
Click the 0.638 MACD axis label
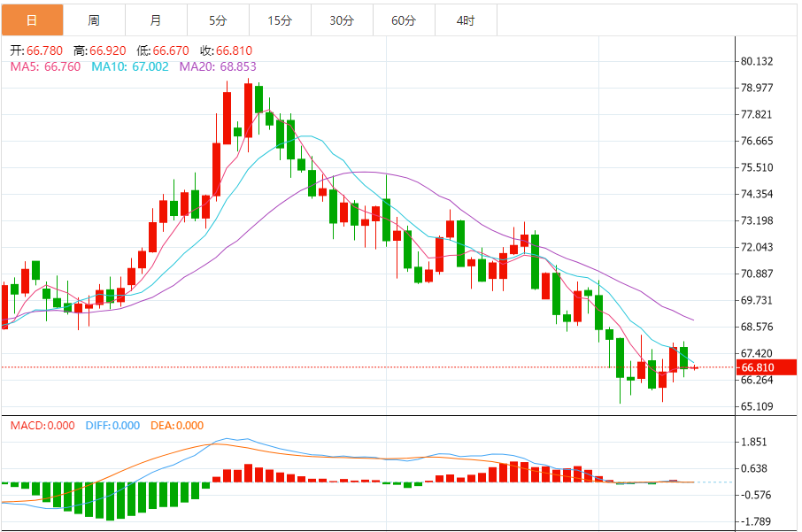754,468
